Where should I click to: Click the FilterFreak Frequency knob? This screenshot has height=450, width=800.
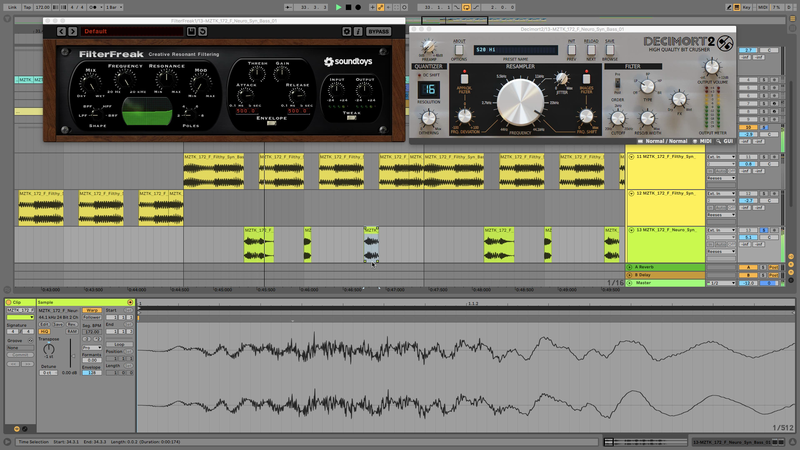(x=124, y=79)
